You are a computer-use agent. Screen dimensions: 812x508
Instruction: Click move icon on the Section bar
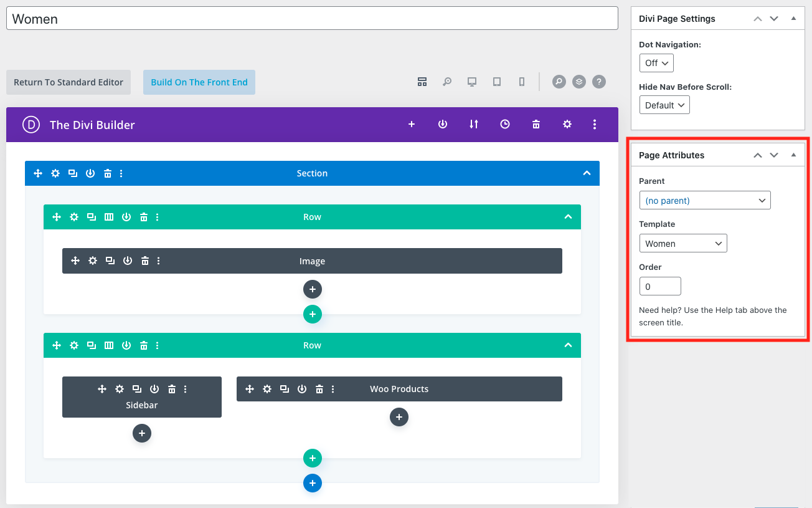coord(38,173)
